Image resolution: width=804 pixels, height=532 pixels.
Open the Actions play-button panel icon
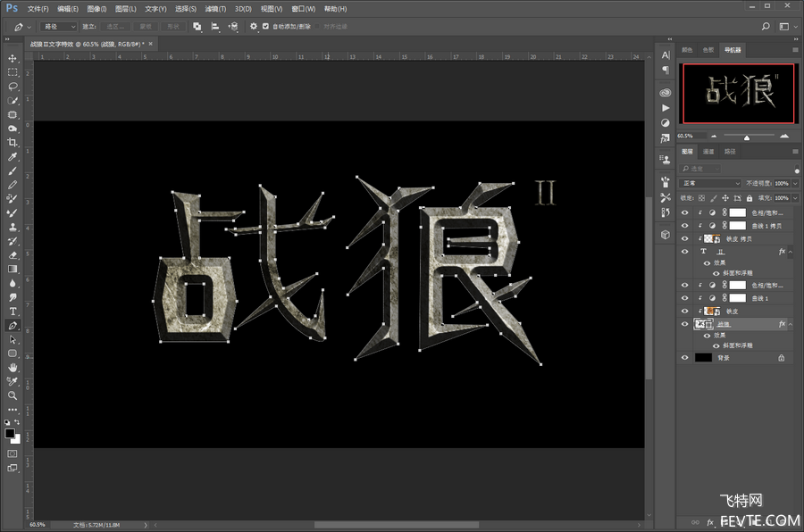tap(666, 108)
